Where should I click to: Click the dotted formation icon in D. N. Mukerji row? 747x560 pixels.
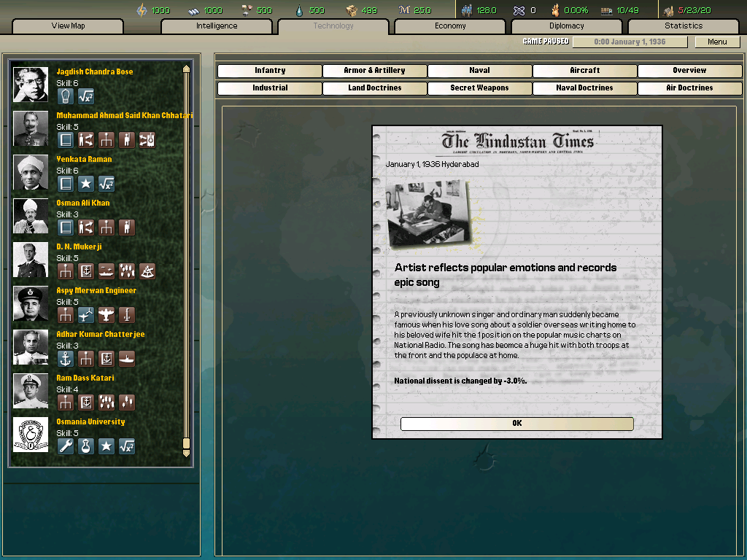pos(127,271)
